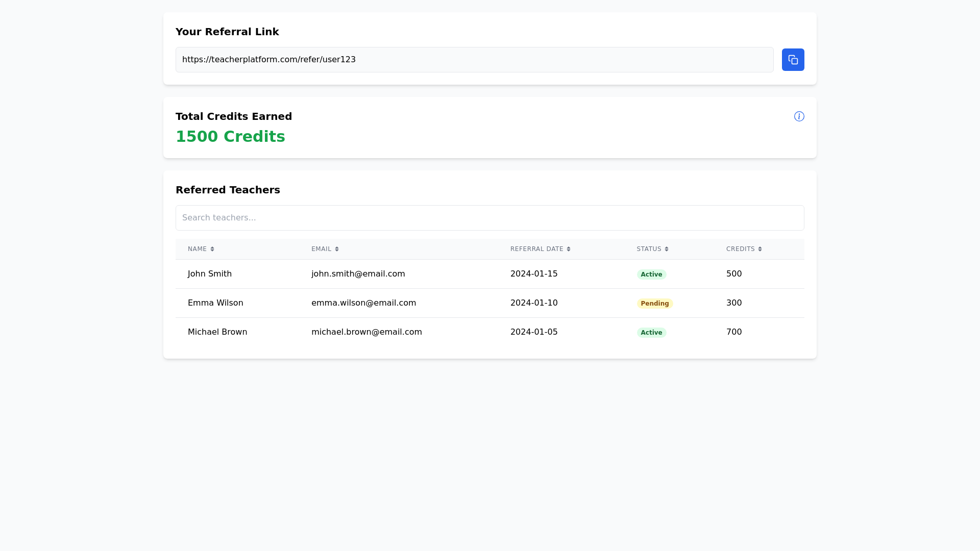Select emma.wilson@email.com email cell
980x551 pixels.
coord(364,303)
